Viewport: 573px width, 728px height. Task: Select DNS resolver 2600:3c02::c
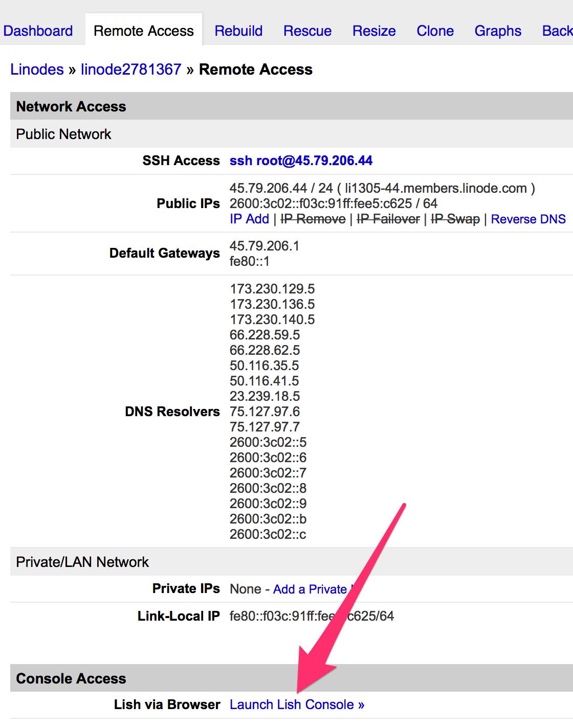tap(268, 534)
